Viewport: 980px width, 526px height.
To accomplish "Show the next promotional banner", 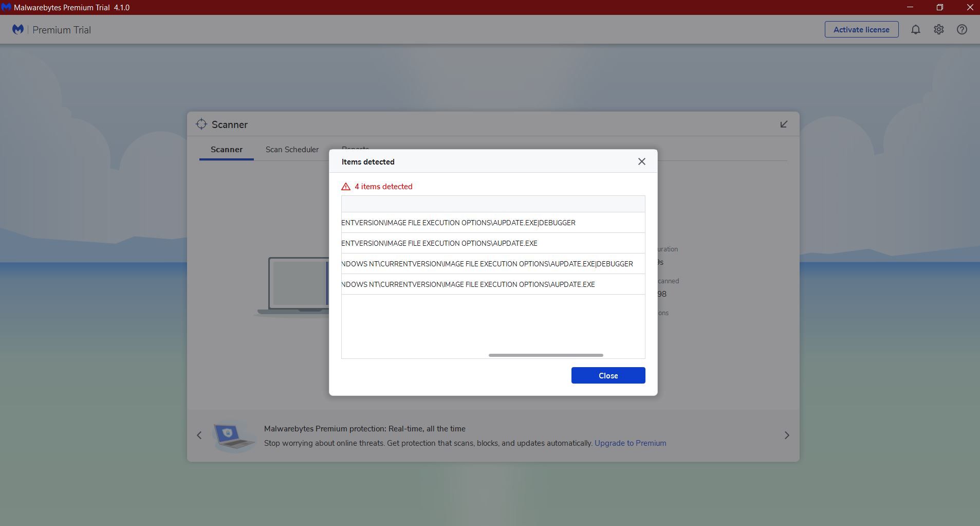I will (x=787, y=436).
